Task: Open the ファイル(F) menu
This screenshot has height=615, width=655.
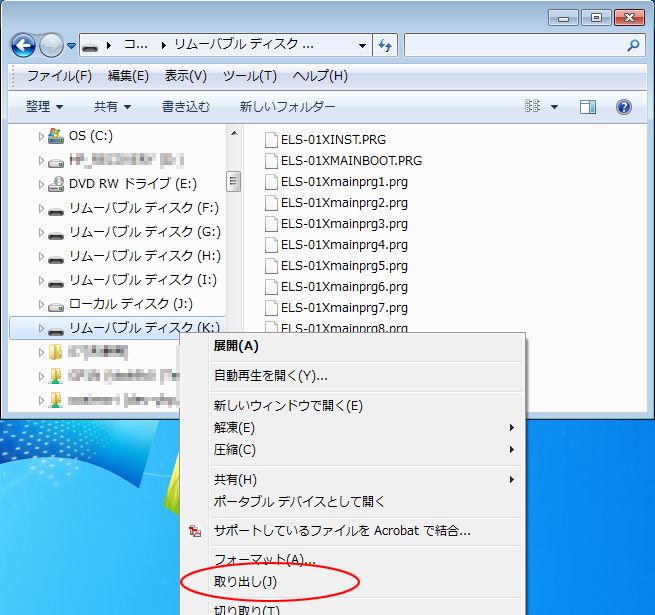Action: [x=59, y=76]
